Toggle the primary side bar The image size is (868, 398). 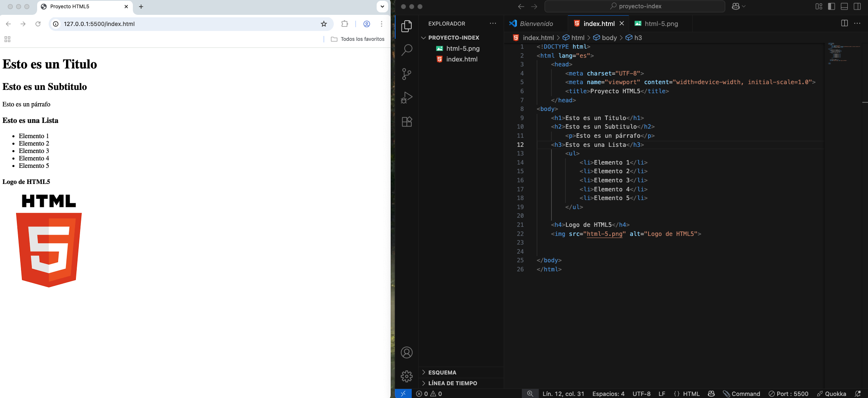tap(832, 6)
